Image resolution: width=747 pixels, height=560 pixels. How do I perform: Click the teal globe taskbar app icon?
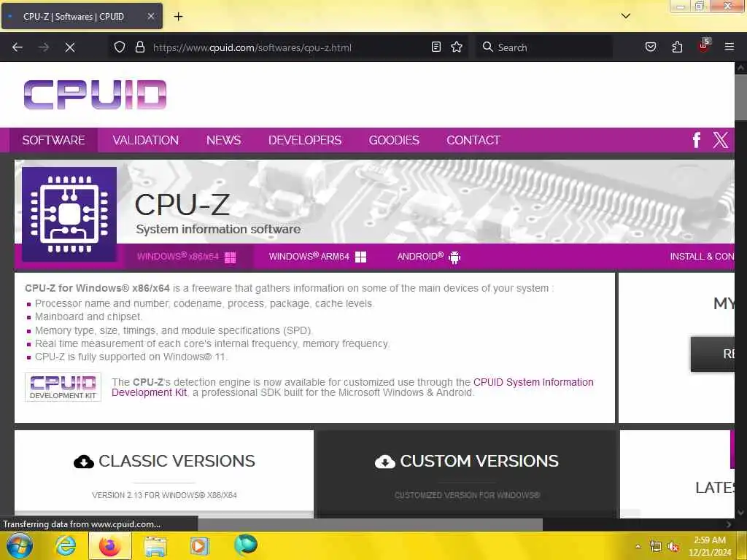click(x=246, y=545)
